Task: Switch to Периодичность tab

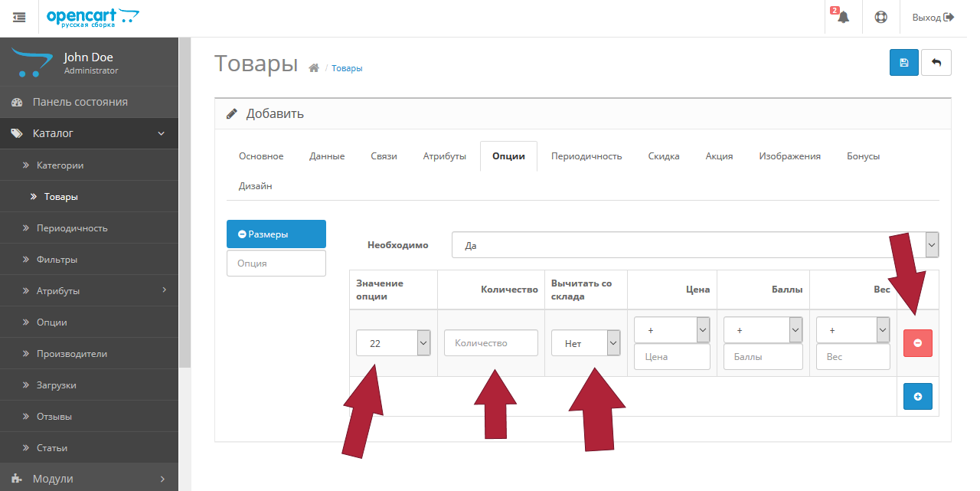Action: pyautogui.click(x=586, y=155)
